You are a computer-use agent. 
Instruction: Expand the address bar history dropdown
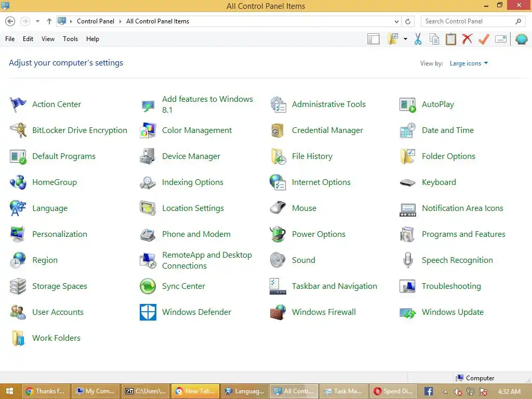tap(396, 21)
